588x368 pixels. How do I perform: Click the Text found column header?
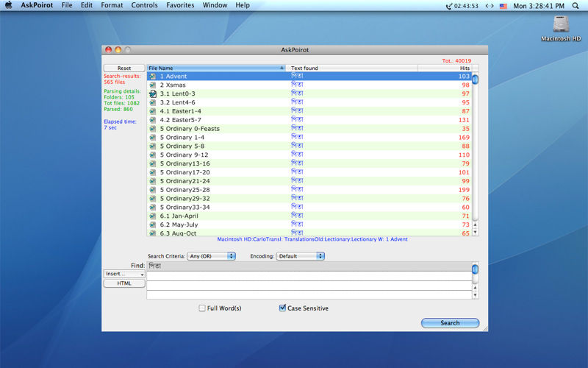click(352, 68)
